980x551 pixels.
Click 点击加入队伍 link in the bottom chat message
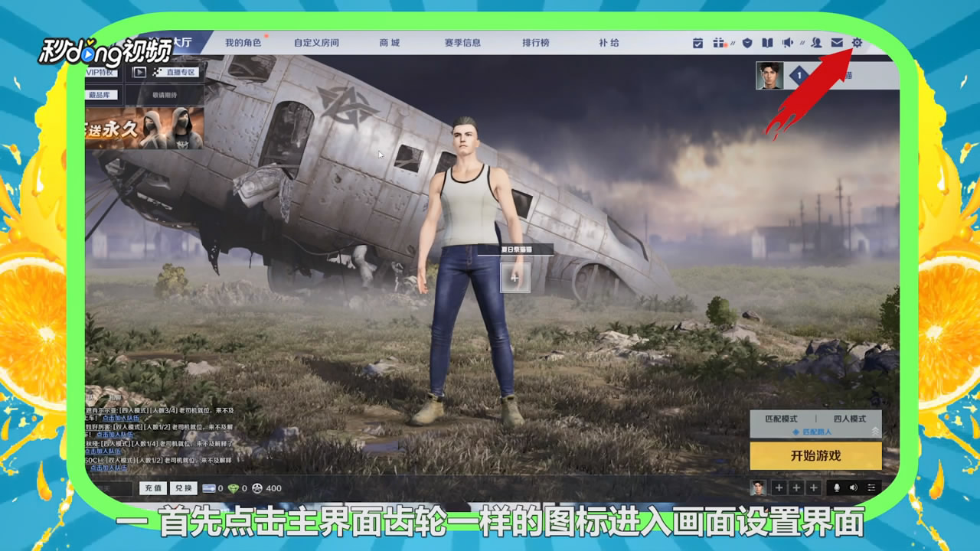tap(109, 468)
